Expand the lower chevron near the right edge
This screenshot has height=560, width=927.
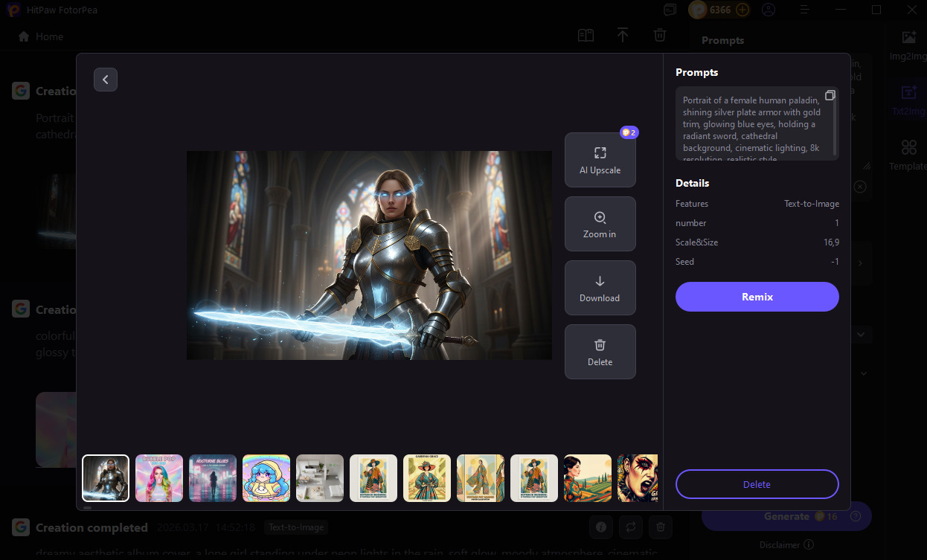pos(863,373)
